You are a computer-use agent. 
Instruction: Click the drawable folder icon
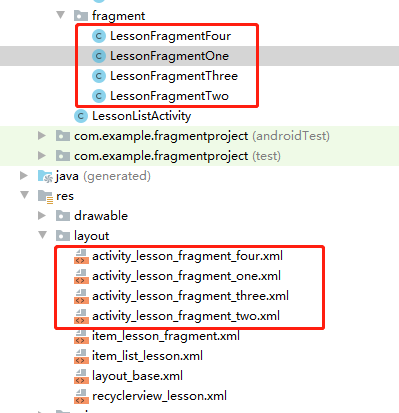click(63, 216)
